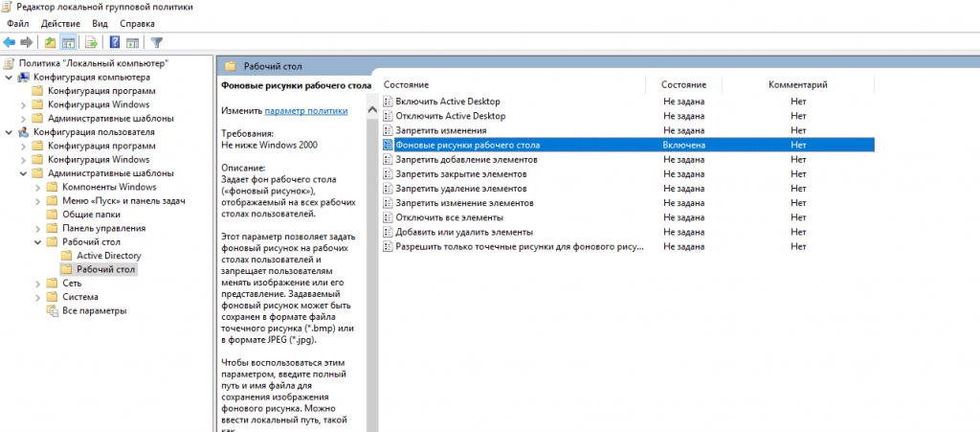The image size is (980, 432).
Task: Select the 'Запретить изменения' policy
Action: [x=441, y=130]
